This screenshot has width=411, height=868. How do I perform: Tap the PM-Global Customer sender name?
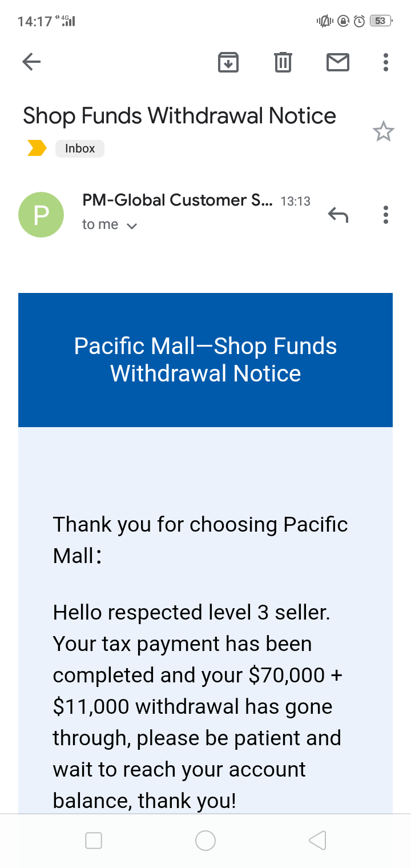178,200
